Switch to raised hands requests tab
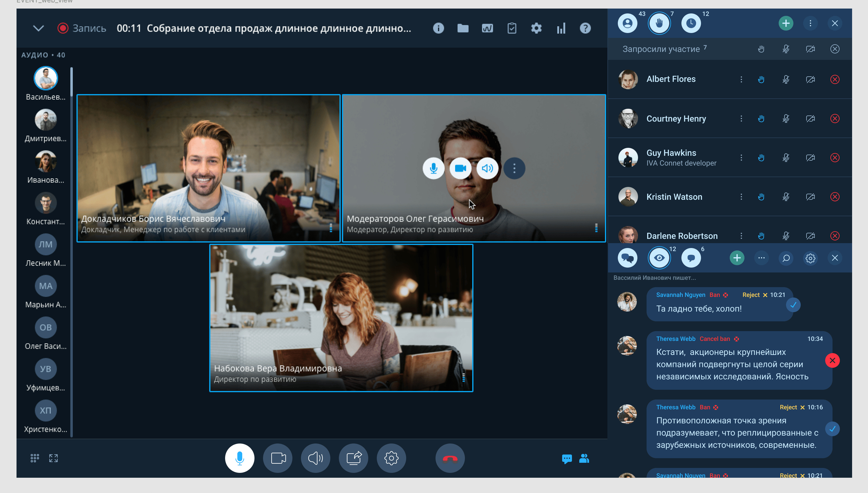This screenshot has width=868, height=493. pos(659,23)
